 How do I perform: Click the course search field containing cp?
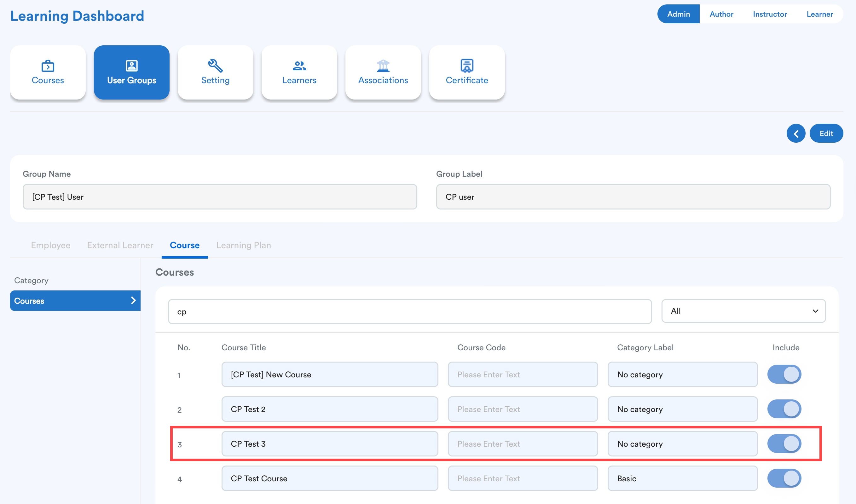tap(409, 312)
